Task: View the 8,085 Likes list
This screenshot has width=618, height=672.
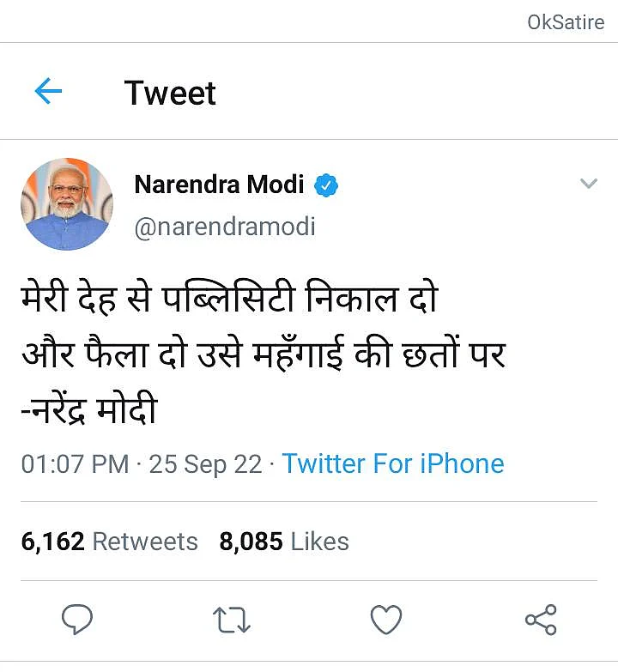Action: click(x=284, y=542)
